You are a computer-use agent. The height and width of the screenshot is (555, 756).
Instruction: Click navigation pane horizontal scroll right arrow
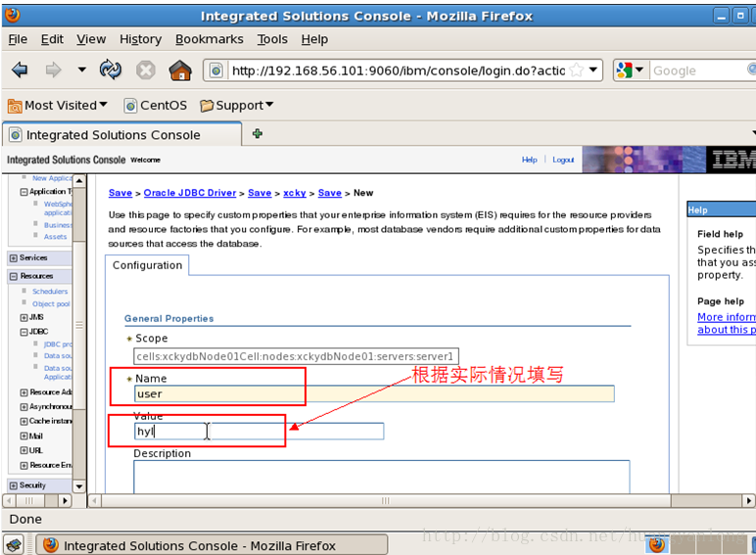click(x=65, y=500)
